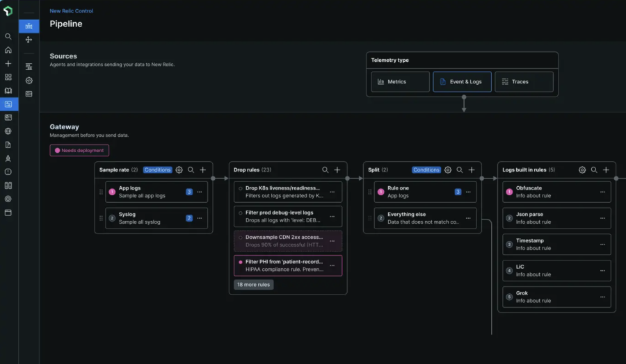Select the Traces telemetry type

pyautogui.click(x=524, y=82)
